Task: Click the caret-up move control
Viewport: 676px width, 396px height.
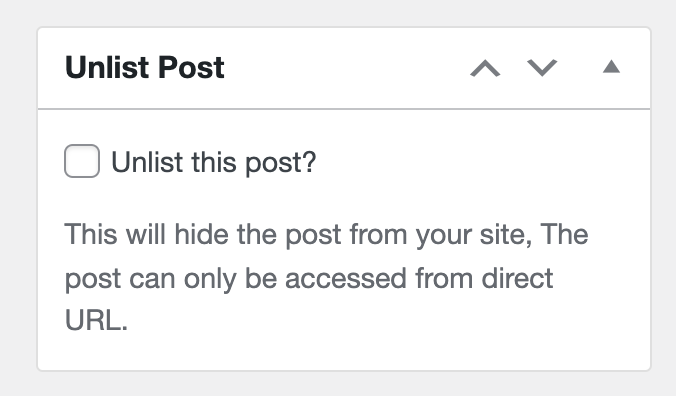Action: pos(485,68)
